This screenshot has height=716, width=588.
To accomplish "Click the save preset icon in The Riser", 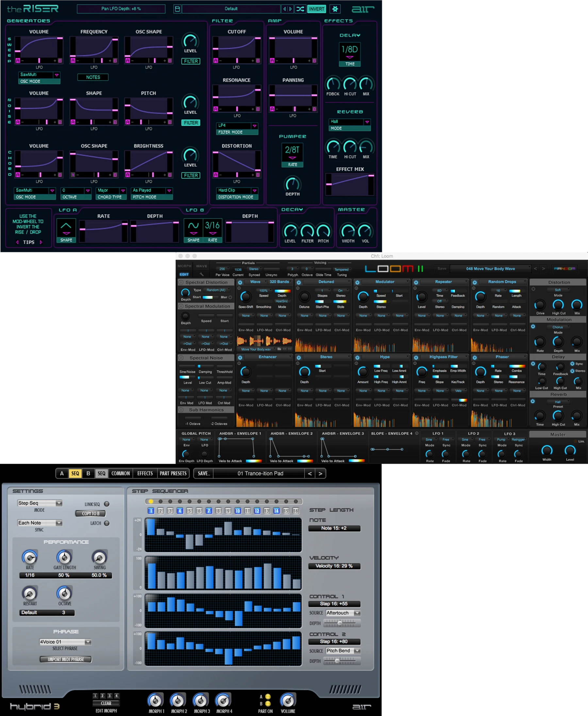I will point(177,9).
